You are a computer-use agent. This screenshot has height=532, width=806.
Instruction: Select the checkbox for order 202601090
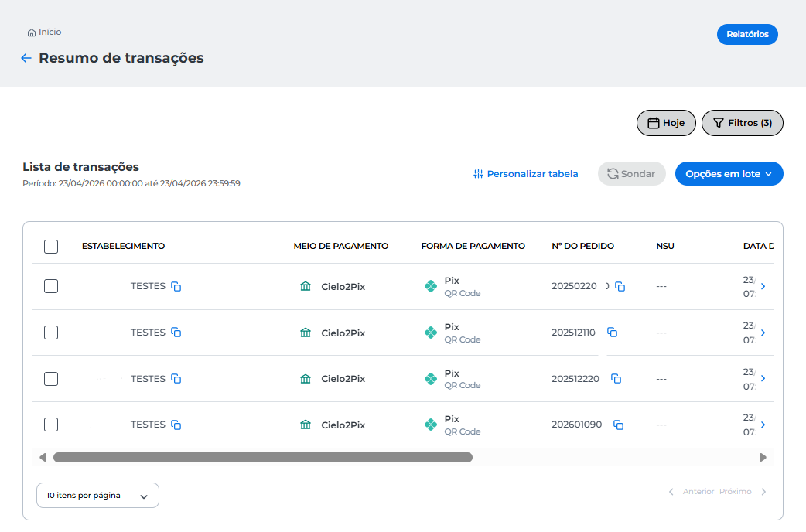tap(51, 425)
